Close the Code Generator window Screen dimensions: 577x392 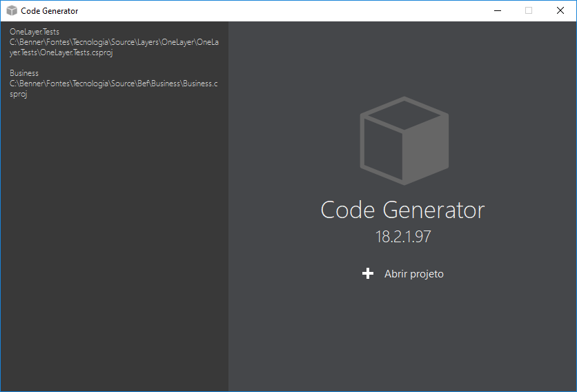coord(560,11)
